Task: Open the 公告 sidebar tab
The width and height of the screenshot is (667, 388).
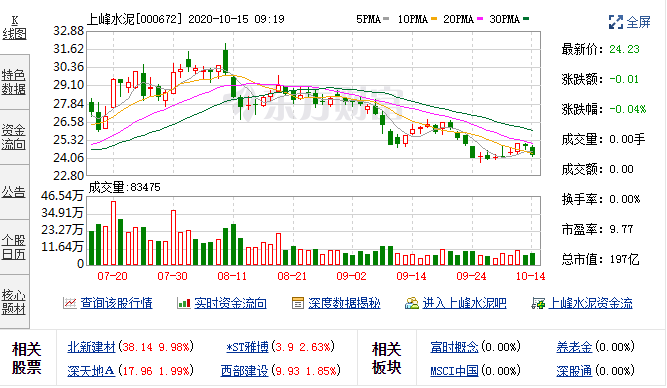Action: [14, 192]
